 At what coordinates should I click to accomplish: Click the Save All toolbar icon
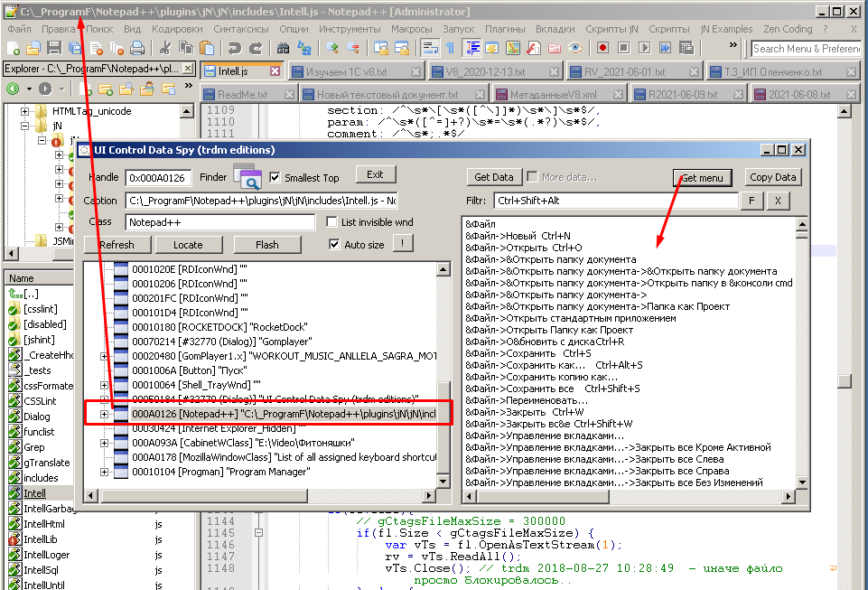(75, 48)
